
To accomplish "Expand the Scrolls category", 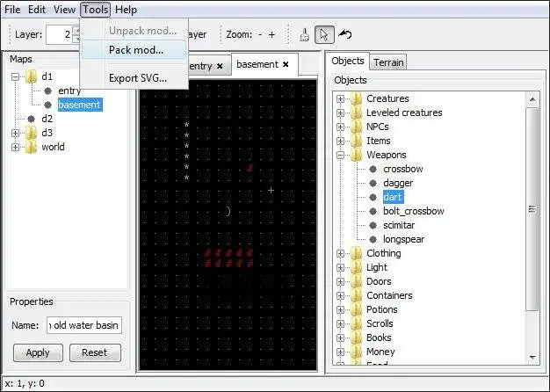I will coord(340,323).
